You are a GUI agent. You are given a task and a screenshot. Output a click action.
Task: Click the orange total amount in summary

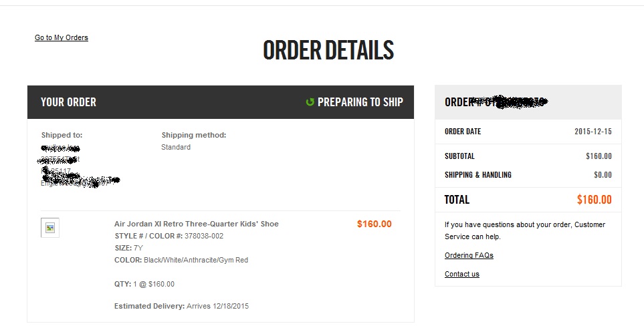[594, 200]
